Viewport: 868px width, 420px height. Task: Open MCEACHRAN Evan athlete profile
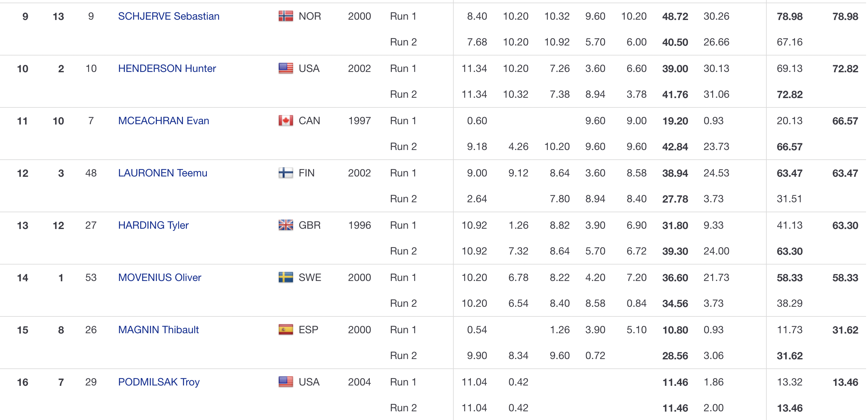pyautogui.click(x=163, y=121)
